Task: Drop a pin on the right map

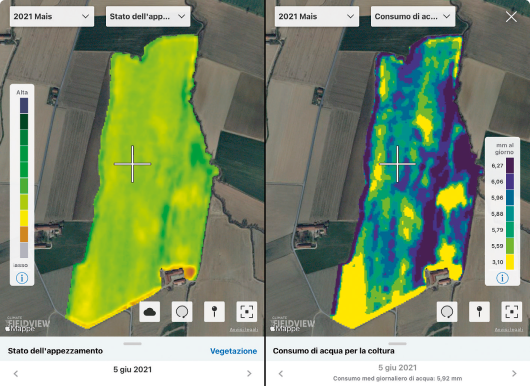Action: (x=479, y=312)
